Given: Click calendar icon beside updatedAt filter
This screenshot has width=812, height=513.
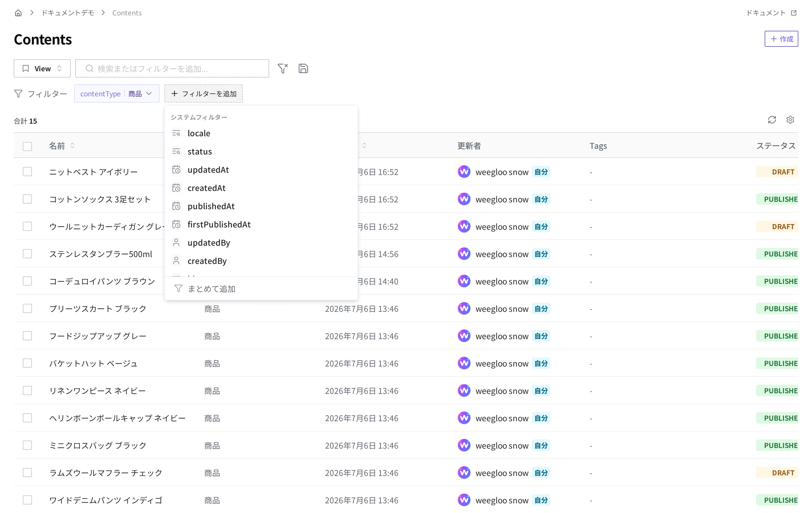Looking at the screenshot, I should tap(176, 170).
